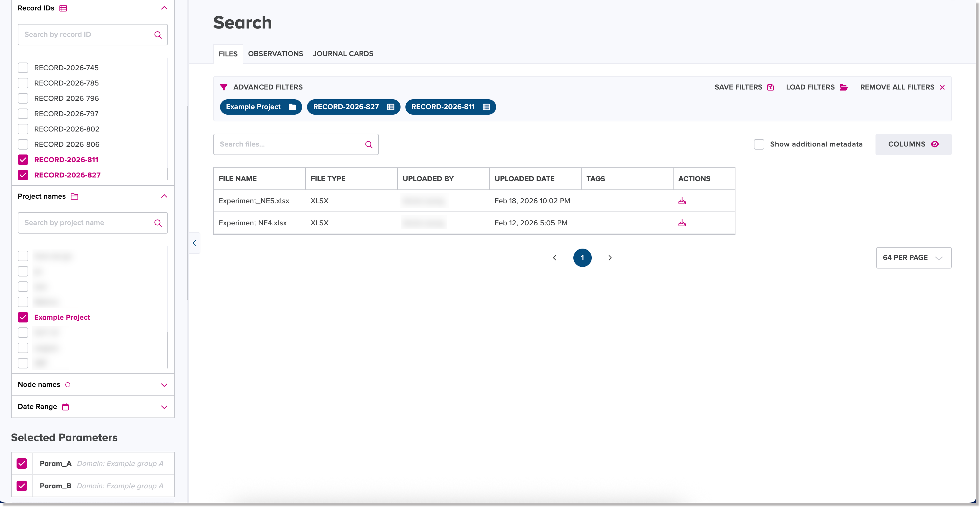Collapse the sidebar with the left arrow handle
980x507 pixels.
(194, 243)
